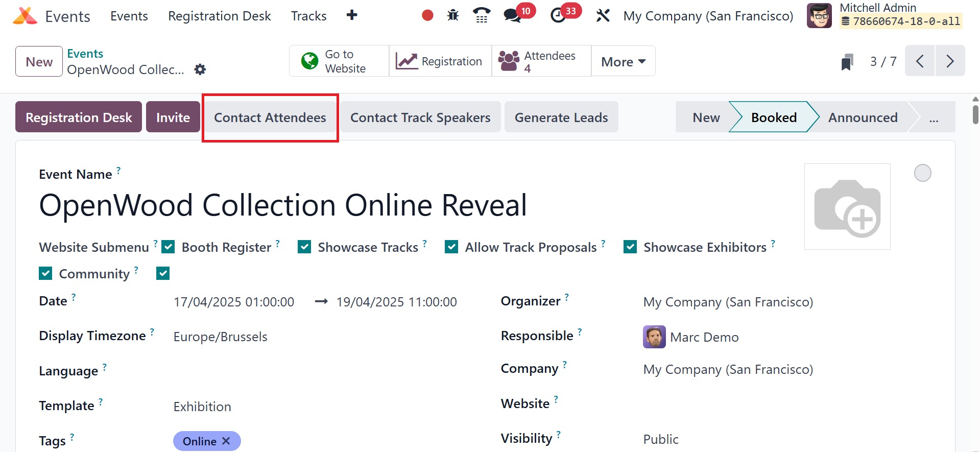
Task: Expand the hidden status stages ellipsis
Action: [934, 117]
